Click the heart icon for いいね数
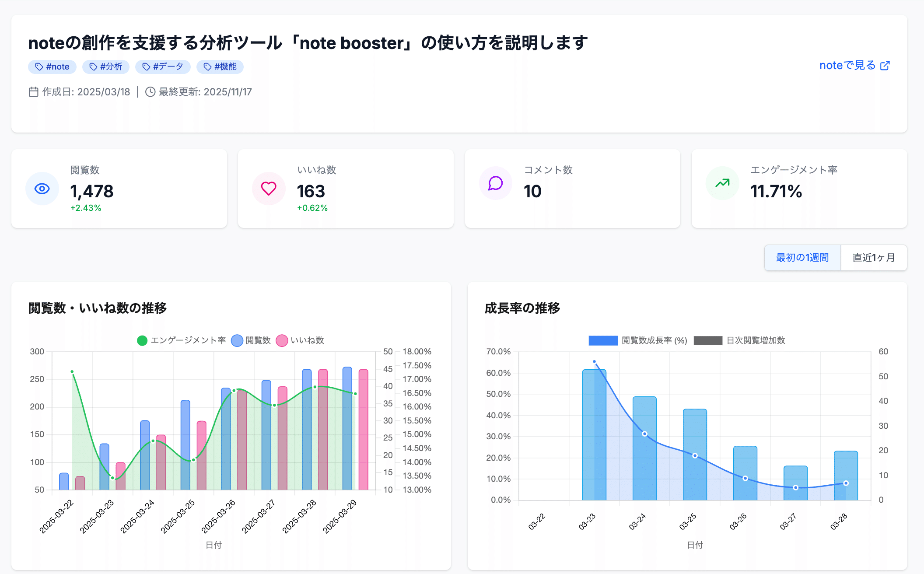 point(269,189)
